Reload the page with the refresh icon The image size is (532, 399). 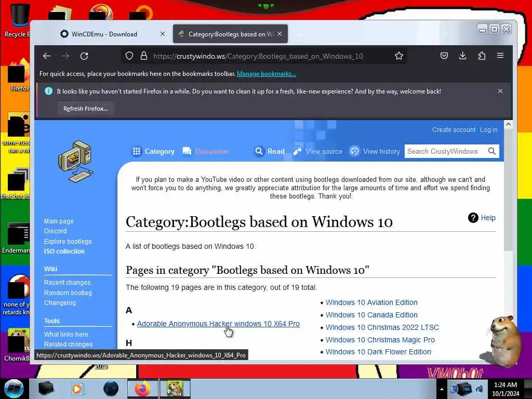click(84, 56)
